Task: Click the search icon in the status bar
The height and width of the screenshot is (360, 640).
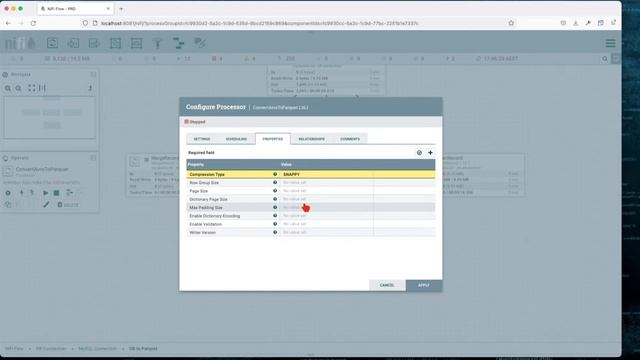Action: [x=605, y=59]
